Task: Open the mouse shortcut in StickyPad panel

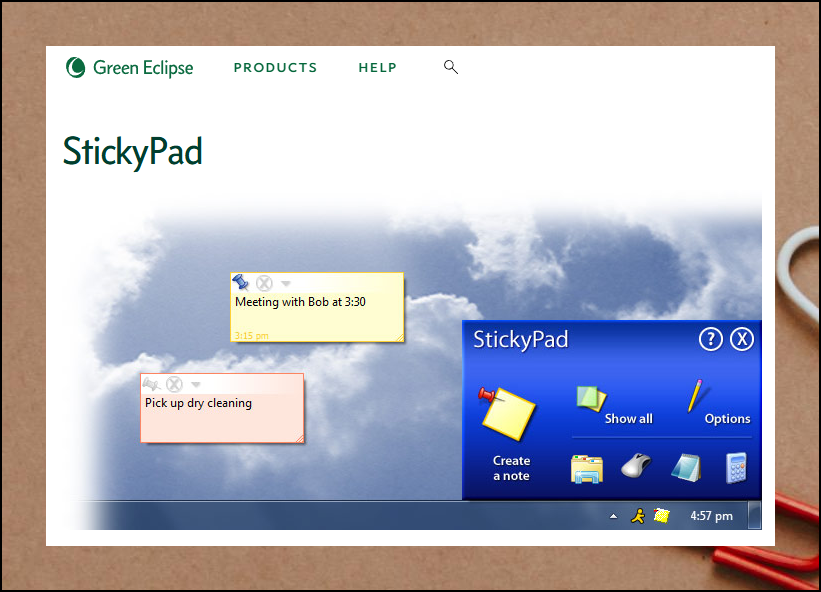Action: click(x=636, y=466)
